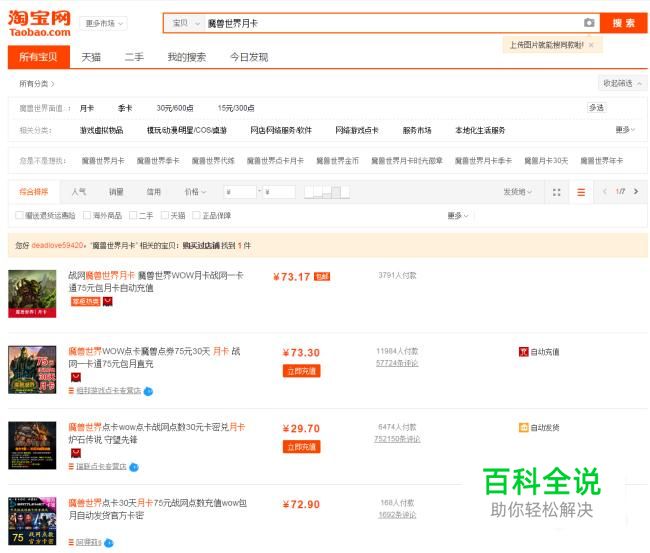Click shop icon beside ¥29.70 item's shop name

[x=71, y=466]
